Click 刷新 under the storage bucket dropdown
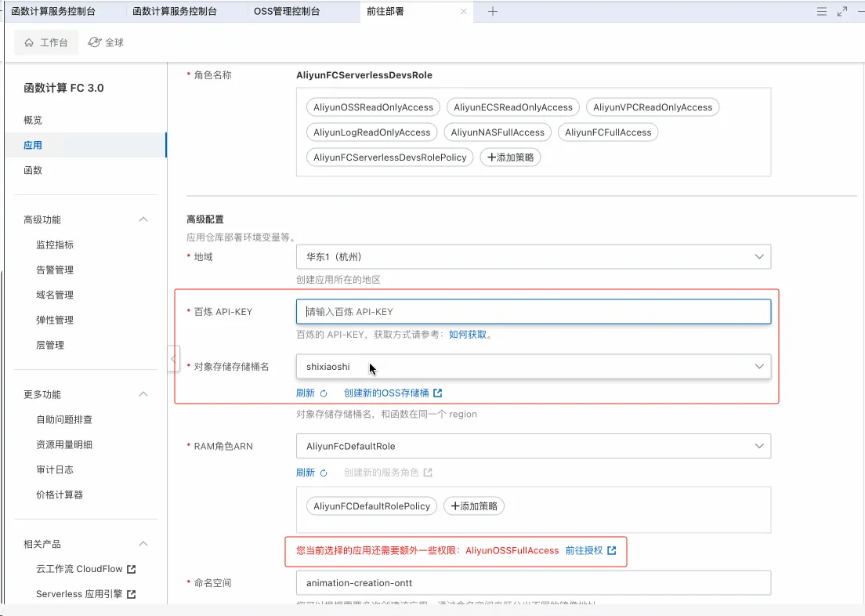This screenshot has width=865, height=616. tap(306, 393)
